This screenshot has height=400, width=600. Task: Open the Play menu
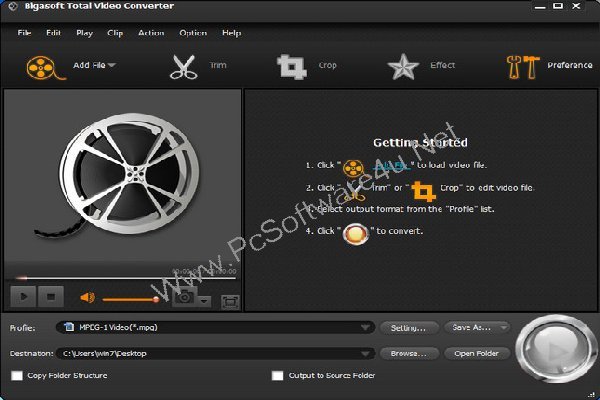pyautogui.click(x=84, y=33)
